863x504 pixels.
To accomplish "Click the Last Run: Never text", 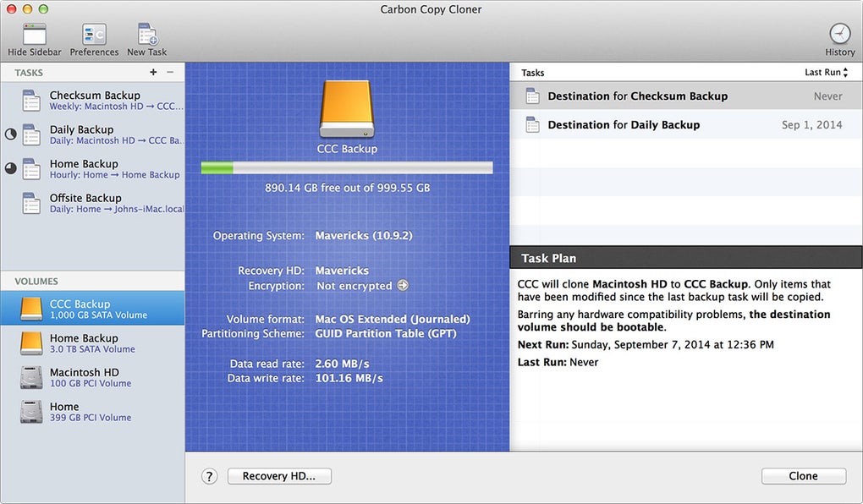I will click(558, 362).
